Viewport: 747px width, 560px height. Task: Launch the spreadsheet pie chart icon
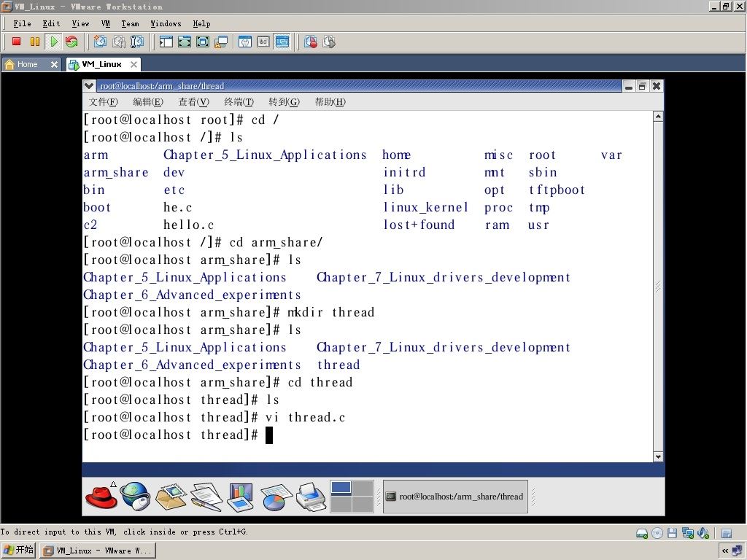point(276,497)
